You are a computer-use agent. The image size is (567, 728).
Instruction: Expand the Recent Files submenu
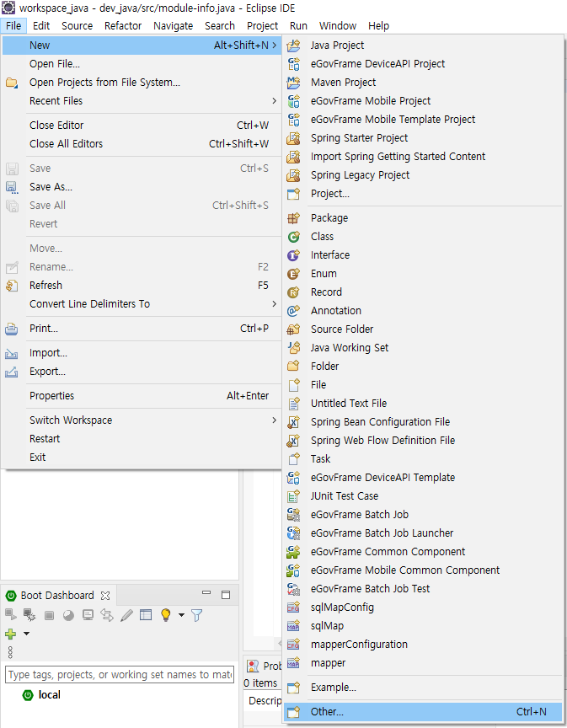click(142, 101)
